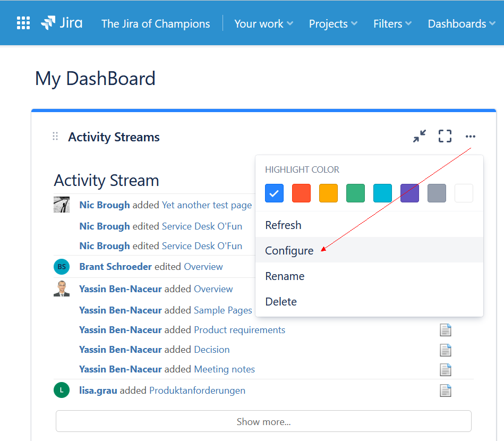This screenshot has width=504, height=441.
Task: Click the Show more... button
Action: (x=263, y=421)
